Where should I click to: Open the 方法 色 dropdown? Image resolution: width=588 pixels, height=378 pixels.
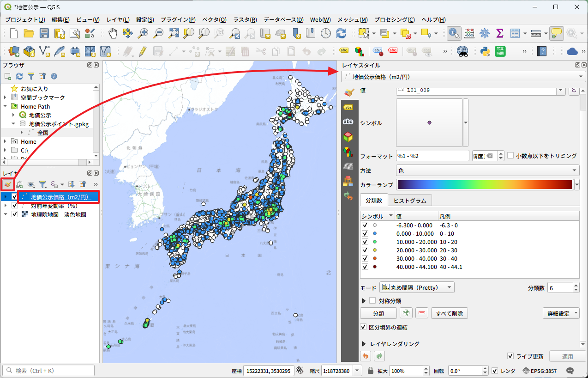[x=487, y=171]
